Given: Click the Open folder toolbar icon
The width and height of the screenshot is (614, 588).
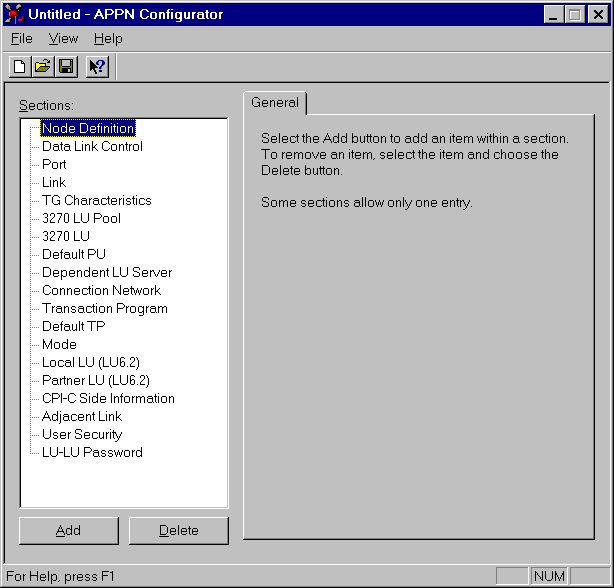Looking at the screenshot, I should tap(43, 67).
